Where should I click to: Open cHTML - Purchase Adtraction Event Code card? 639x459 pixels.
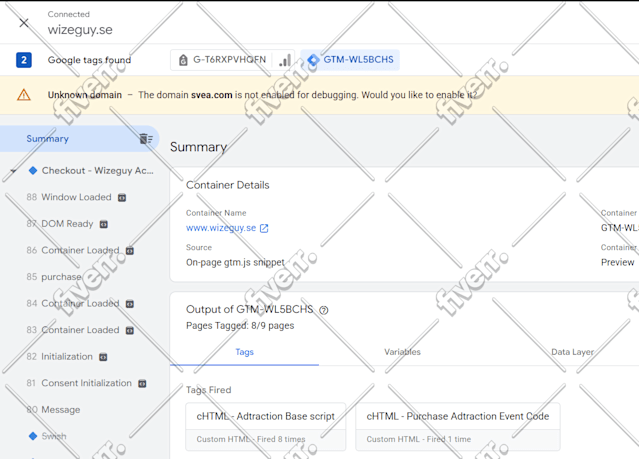click(x=458, y=426)
